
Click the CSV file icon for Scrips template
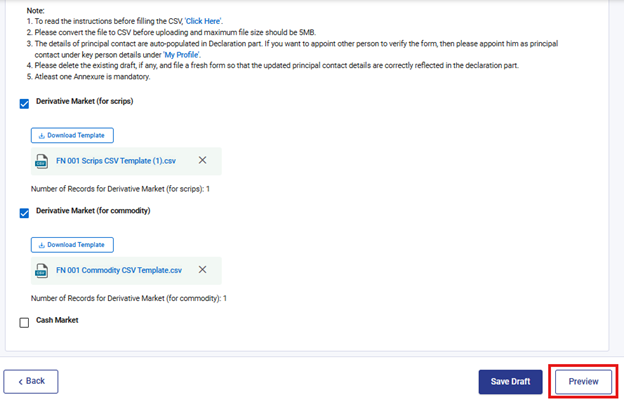pyautogui.click(x=42, y=161)
